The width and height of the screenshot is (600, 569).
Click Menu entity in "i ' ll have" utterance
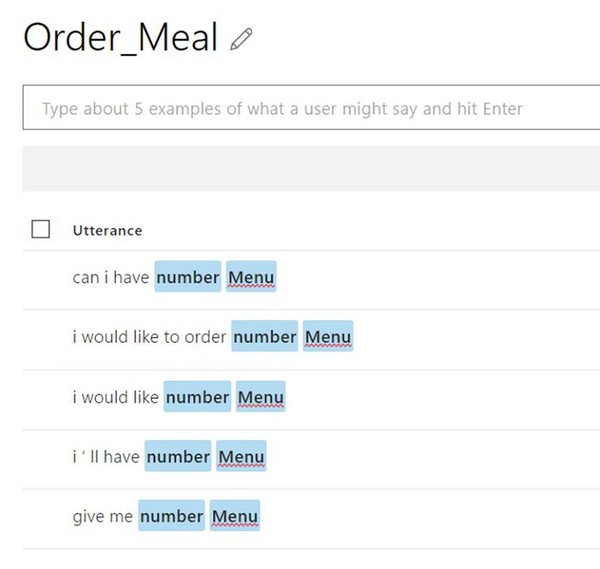point(240,457)
